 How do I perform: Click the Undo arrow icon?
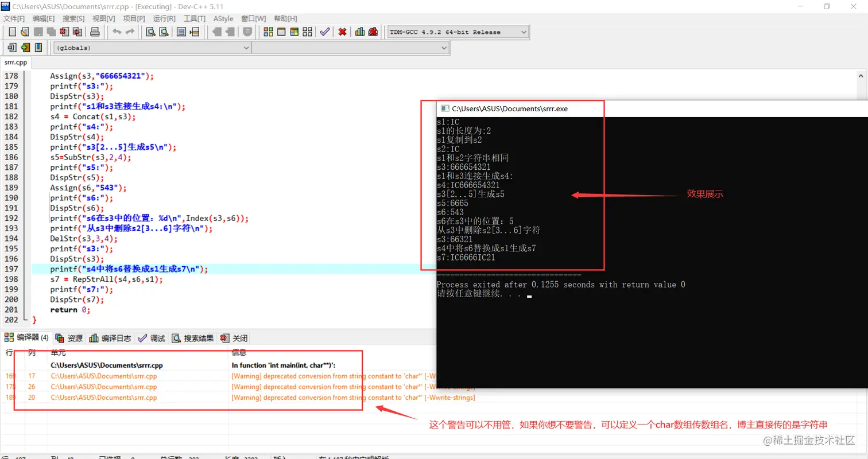point(117,32)
